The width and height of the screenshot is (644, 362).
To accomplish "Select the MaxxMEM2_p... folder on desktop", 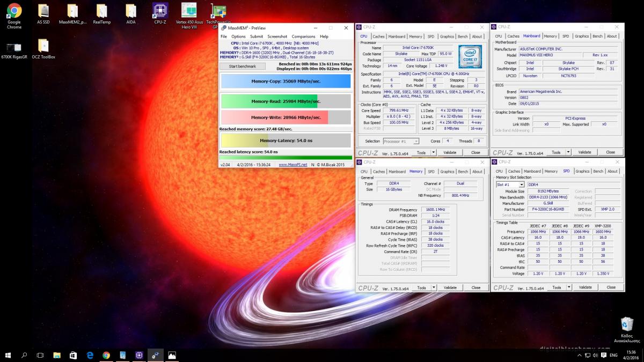I will (72, 13).
